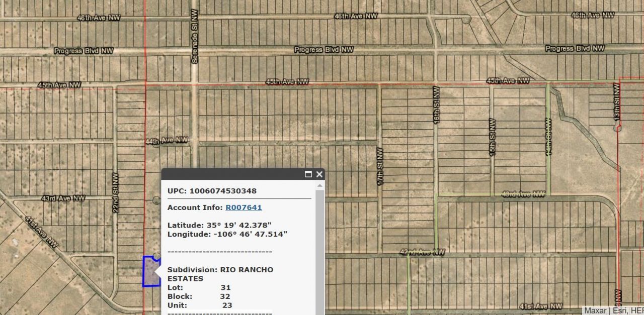Click the popup's dark title bar
The height and width of the screenshot is (315, 644).
pos(231,174)
